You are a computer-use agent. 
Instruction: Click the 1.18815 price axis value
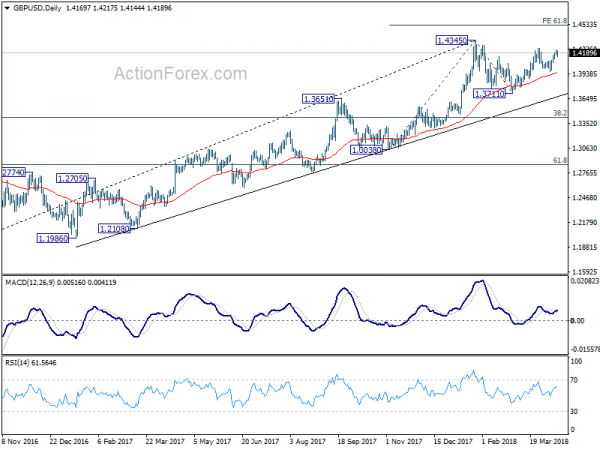click(585, 247)
